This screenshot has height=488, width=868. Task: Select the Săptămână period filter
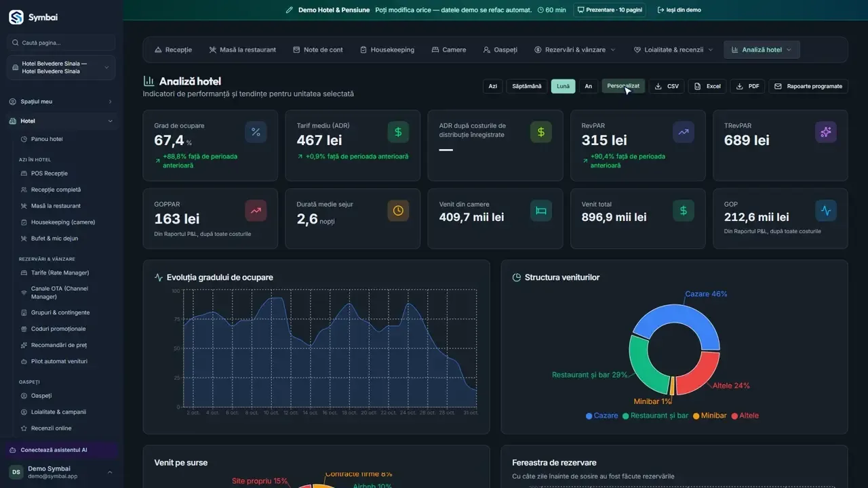click(527, 86)
